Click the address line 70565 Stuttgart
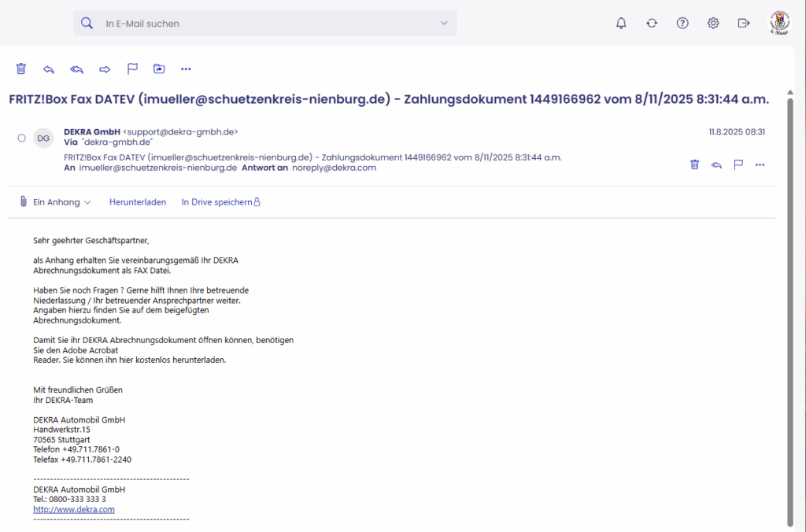Viewport: 806px width, 532px height. [x=61, y=439]
